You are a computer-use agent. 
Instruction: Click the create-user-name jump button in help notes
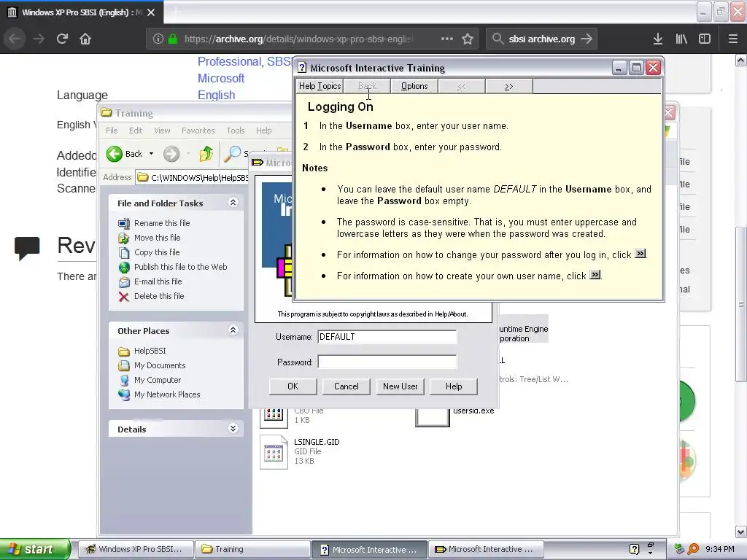point(595,275)
